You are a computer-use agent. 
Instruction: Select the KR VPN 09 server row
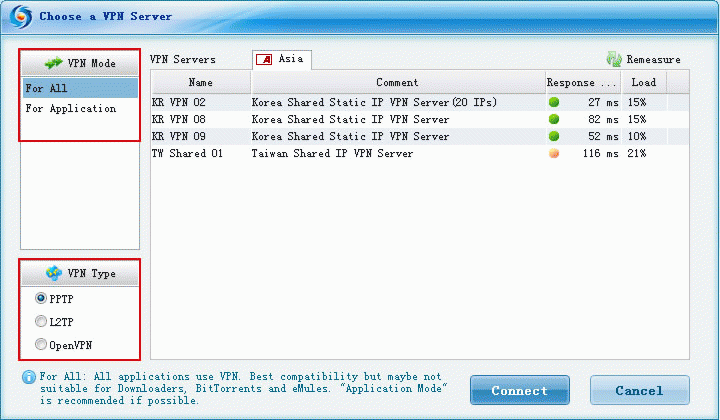[420, 136]
